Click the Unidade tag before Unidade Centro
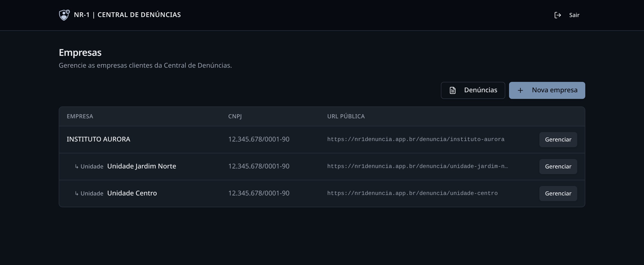Screen dimensions: 644x265 pyautogui.click(x=92, y=194)
